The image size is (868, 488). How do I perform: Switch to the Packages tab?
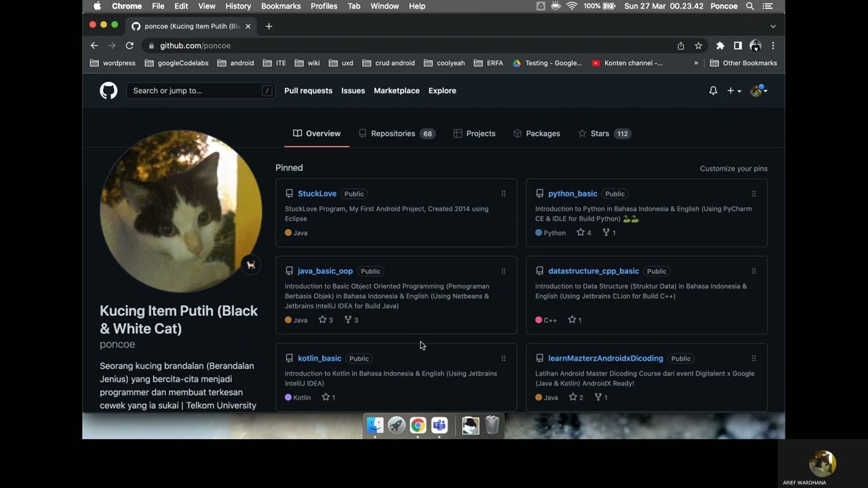point(536,134)
